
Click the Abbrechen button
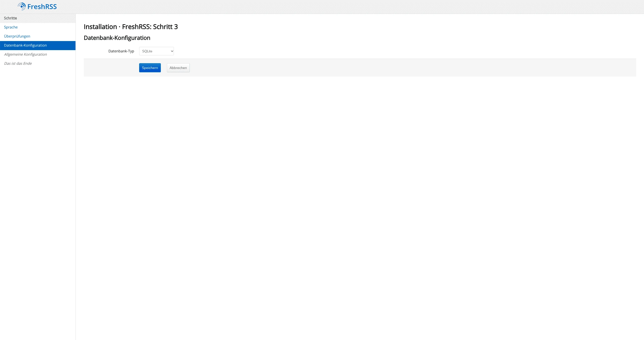pyautogui.click(x=178, y=68)
